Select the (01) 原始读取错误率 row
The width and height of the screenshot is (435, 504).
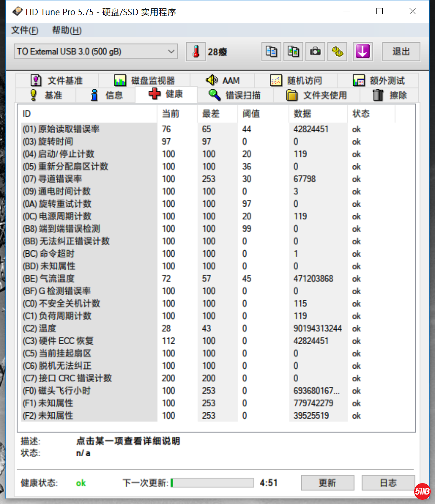(x=208, y=129)
